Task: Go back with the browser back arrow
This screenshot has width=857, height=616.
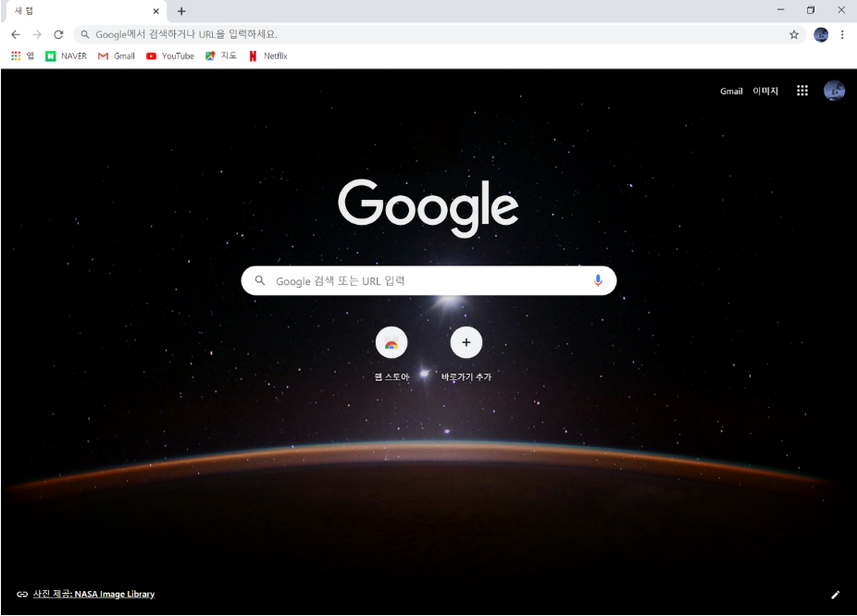Action: [16, 34]
